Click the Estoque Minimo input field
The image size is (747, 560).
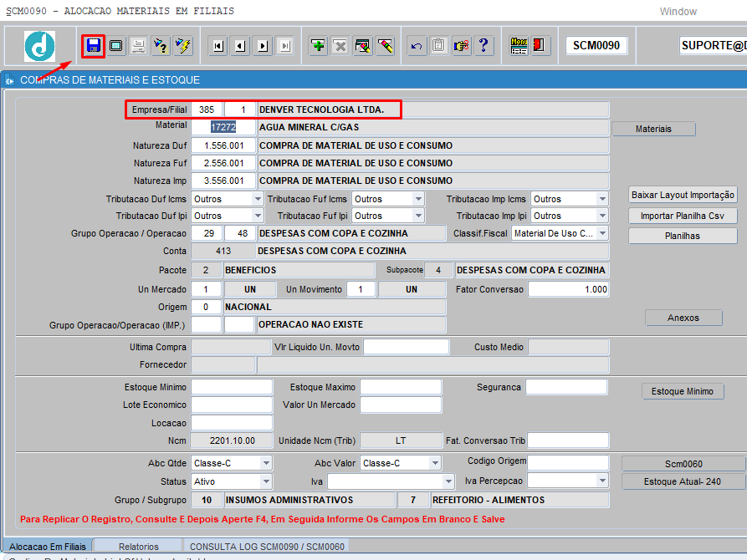coord(232,387)
